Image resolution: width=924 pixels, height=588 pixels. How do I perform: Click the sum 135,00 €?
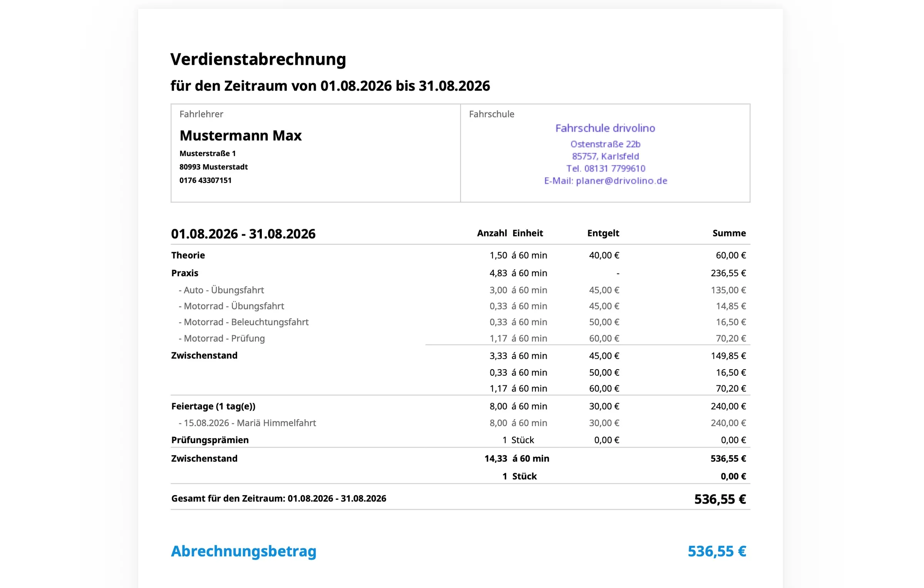pyautogui.click(x=728, y=290)
